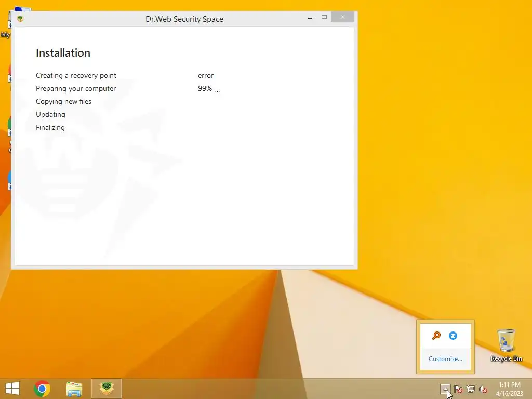Minimize the Dr.Web Security Space window

click(310, 17)
